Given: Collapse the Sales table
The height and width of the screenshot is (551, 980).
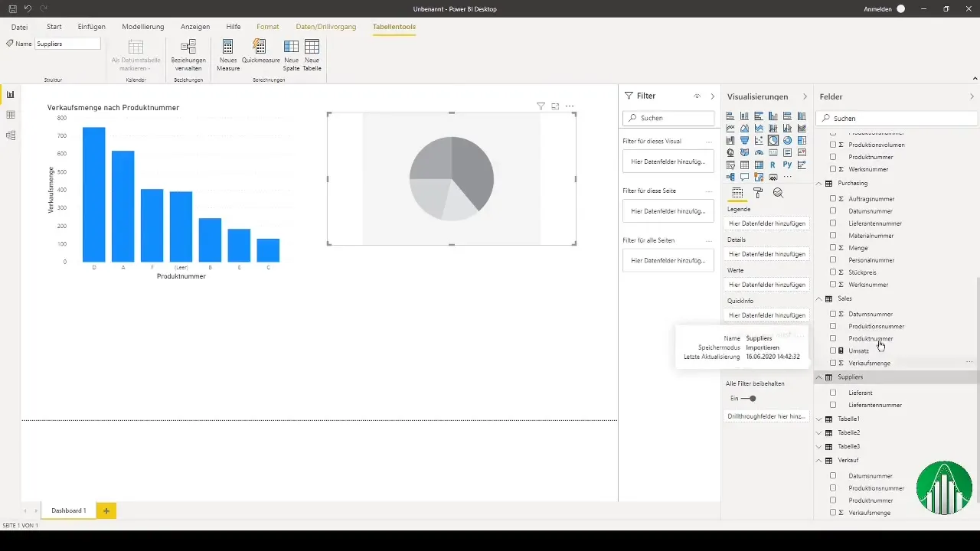Looking at the screenshot, I should pos(818,298).
